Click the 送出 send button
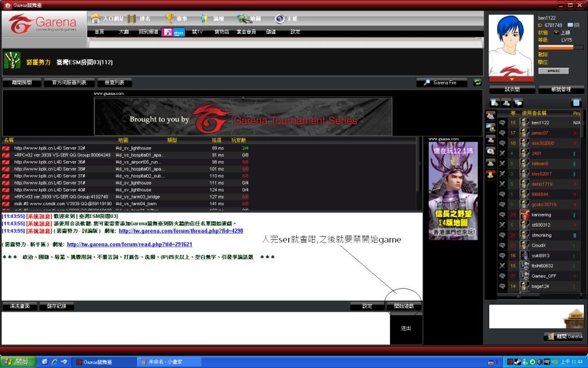This screenshot has width=588, height=368. 406,328
